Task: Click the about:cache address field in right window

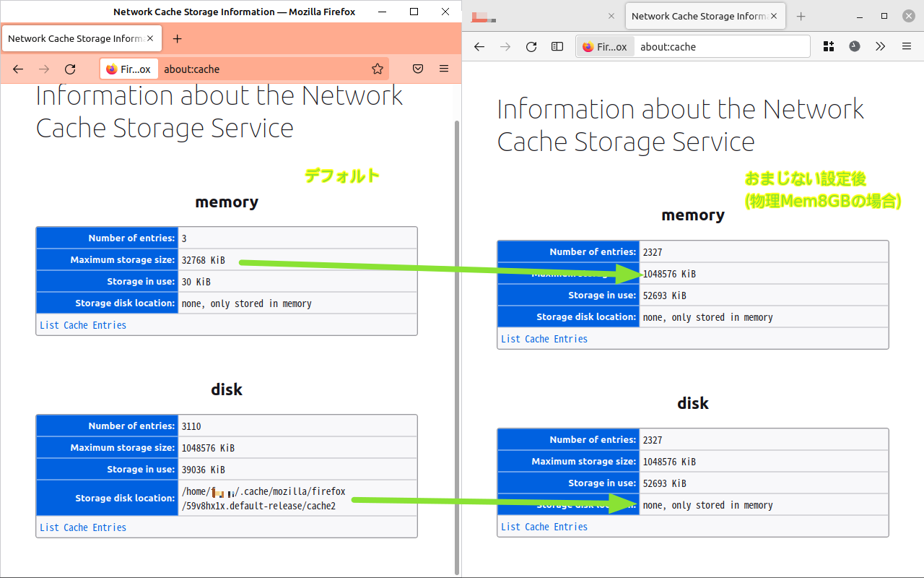Action: [x=722, y=46]
